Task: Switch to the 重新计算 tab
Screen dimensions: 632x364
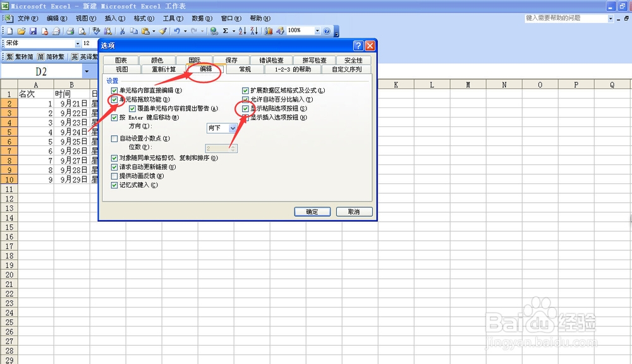Action: [164, 70]
